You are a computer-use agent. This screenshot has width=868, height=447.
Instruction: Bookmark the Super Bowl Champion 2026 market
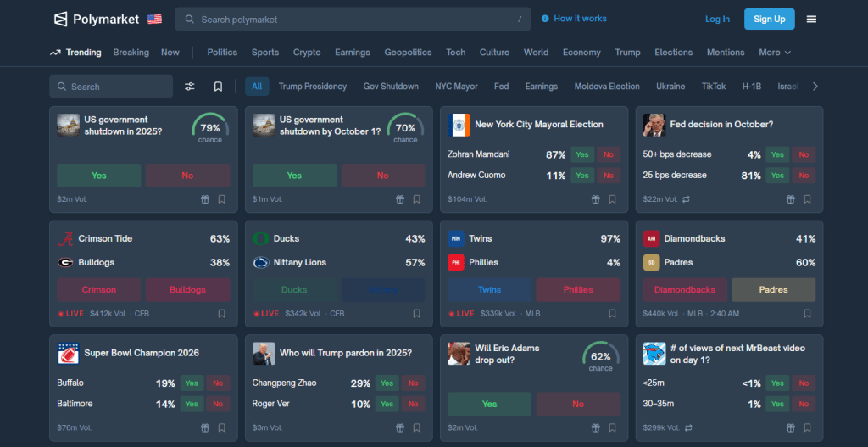(x=222, y=427)
